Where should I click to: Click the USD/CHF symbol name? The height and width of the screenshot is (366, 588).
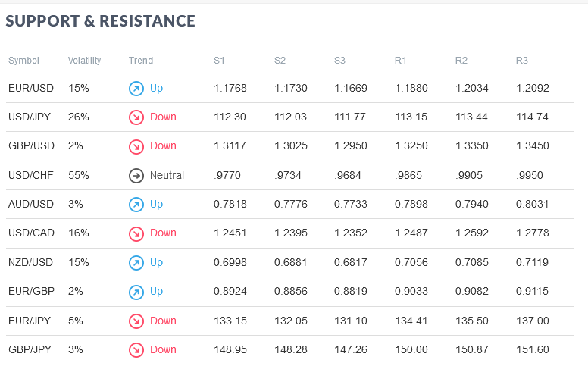coord(31,175)
